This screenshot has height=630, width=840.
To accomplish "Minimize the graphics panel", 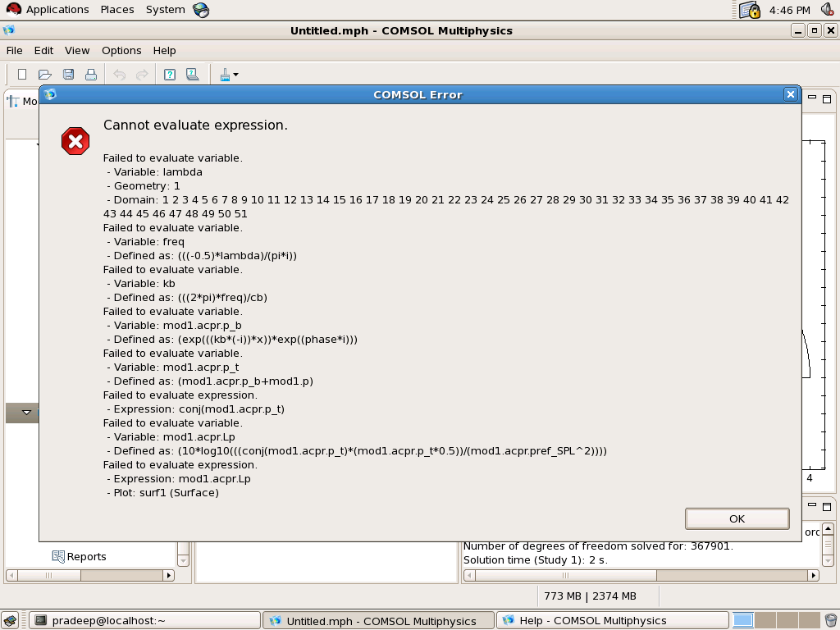I will [812, 98].
